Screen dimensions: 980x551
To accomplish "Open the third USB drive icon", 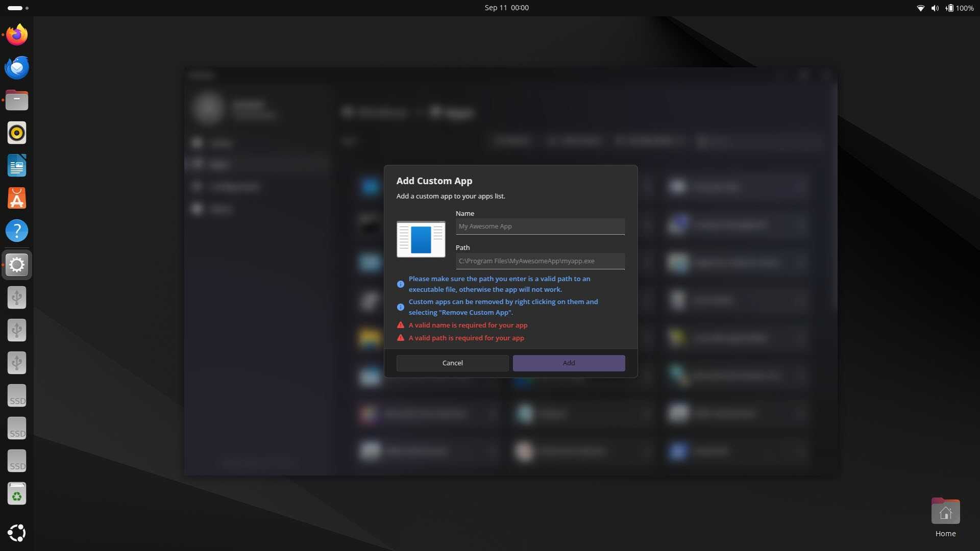I will pos(17,363).
